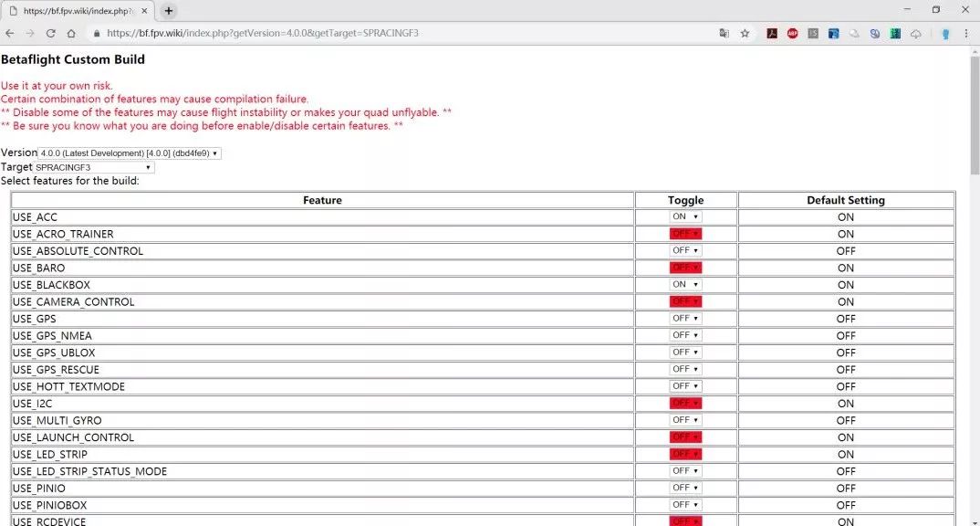The image size is (980, 526).
Task: Open the Chrome three-dot menu
Action: pyautogui.click(x=966, y=33)
